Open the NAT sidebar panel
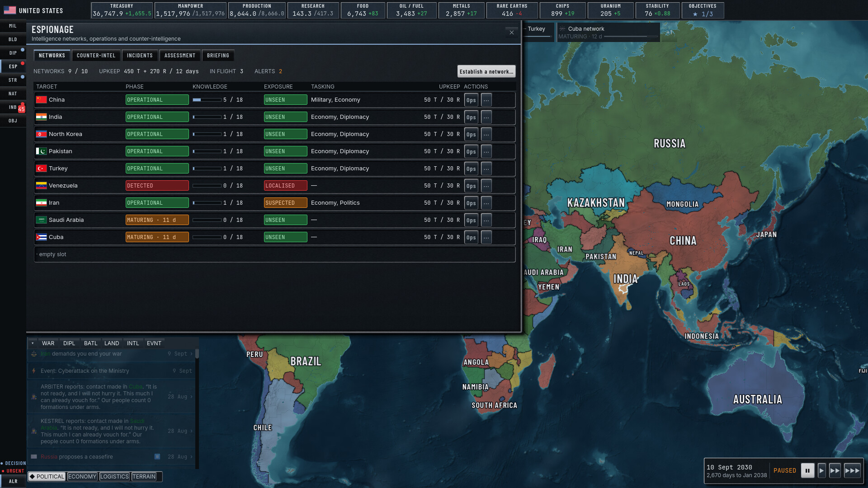The image size is (868, 488). point(13,94)
